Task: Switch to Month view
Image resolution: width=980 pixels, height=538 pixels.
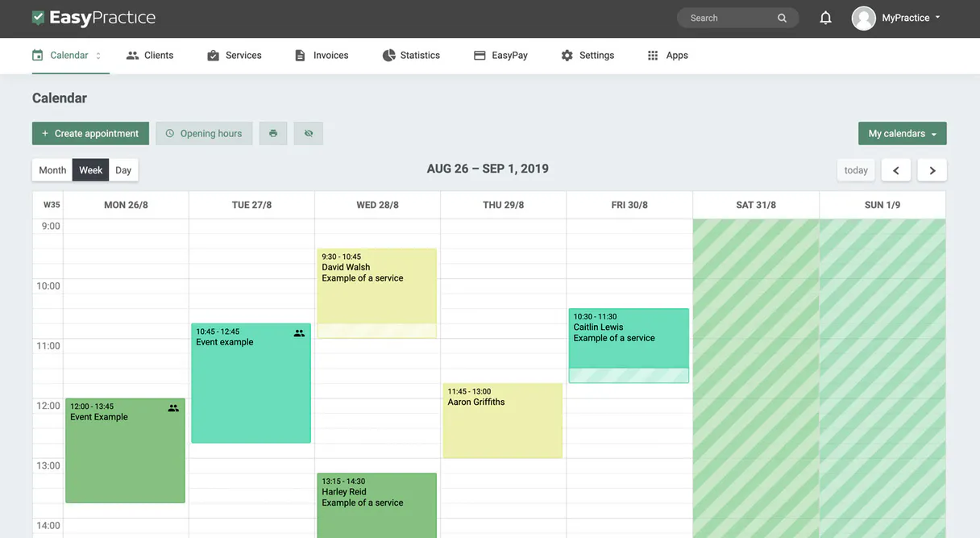Action: [52, 170]
